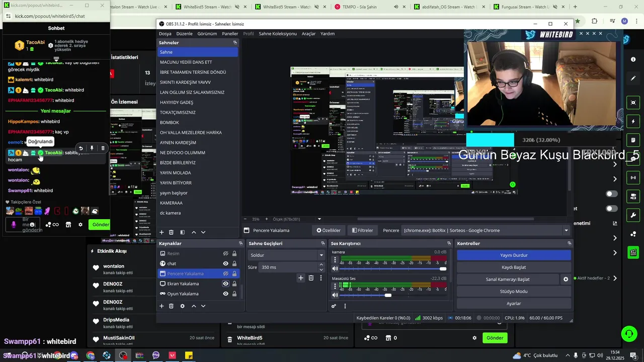The image size is (644, 362).
Task: Open audio mixer three-dot menu
Action: (x=345, y=306)
